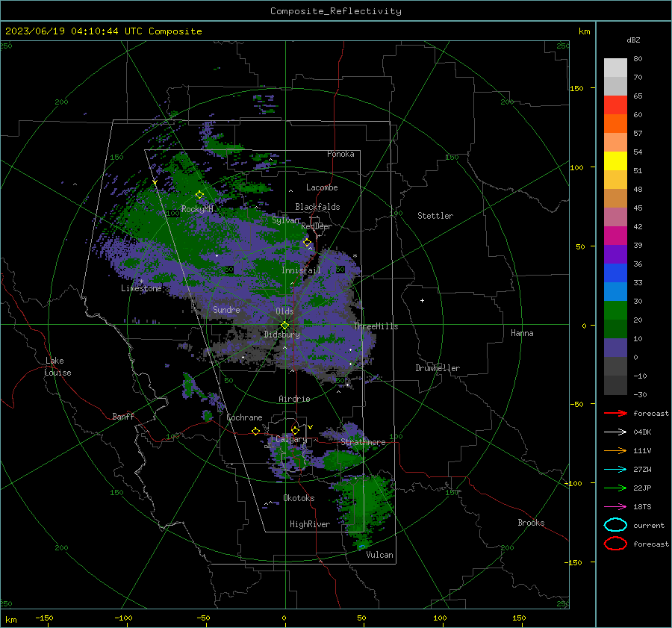This screenshot has height=628, width=672.
Task: Click the RockyMH label on the map
Action: tap(197, 209)
